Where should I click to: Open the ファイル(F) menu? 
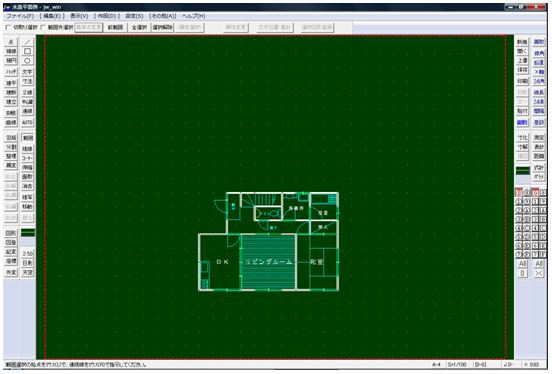(20, 16)
